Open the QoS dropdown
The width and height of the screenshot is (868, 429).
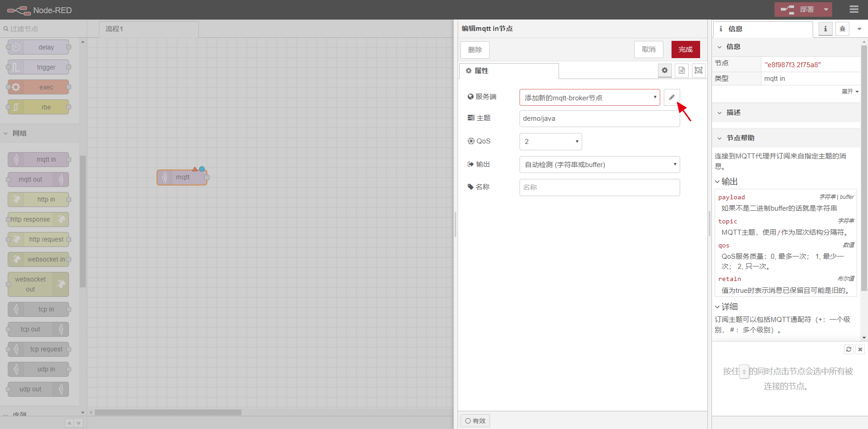pos(550,141)
